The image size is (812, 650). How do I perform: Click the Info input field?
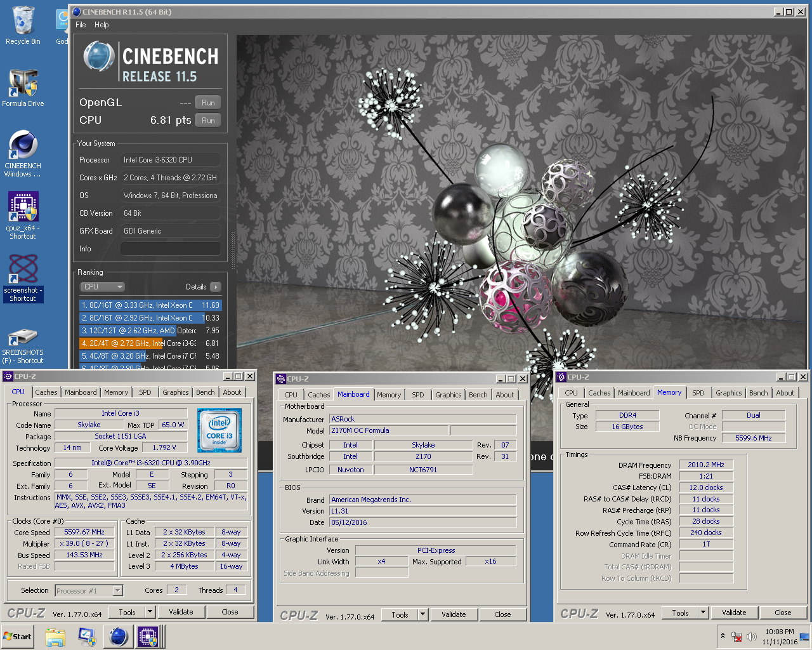[x=171, y=249]
